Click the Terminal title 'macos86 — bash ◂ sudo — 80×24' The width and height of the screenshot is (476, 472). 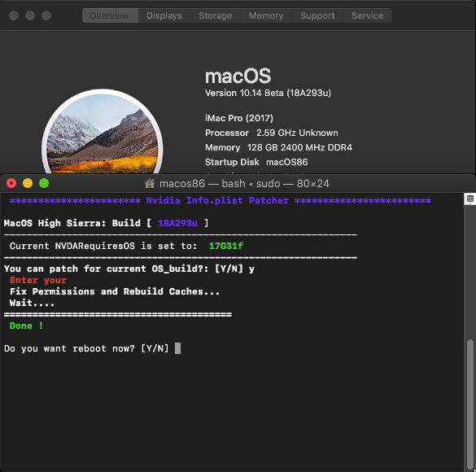(244, 184)
